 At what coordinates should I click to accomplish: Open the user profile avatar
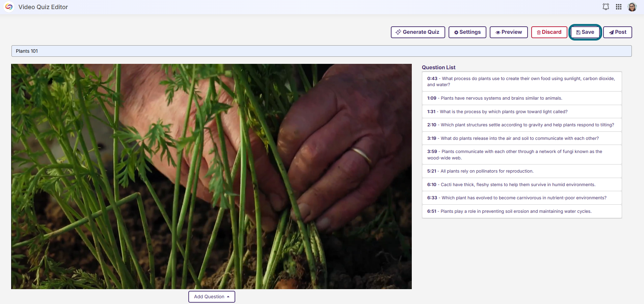tap(632, 7)
